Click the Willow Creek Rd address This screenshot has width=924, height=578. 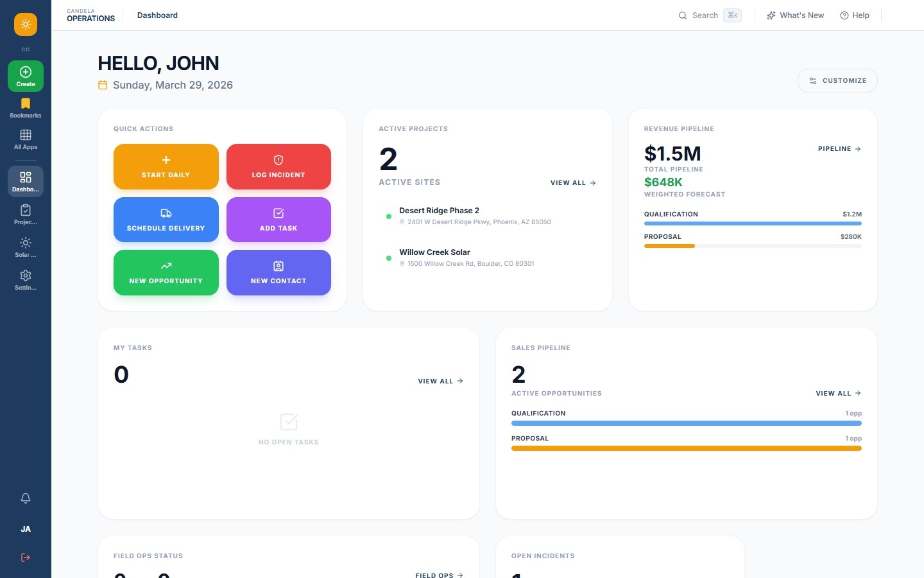(470, 264)
